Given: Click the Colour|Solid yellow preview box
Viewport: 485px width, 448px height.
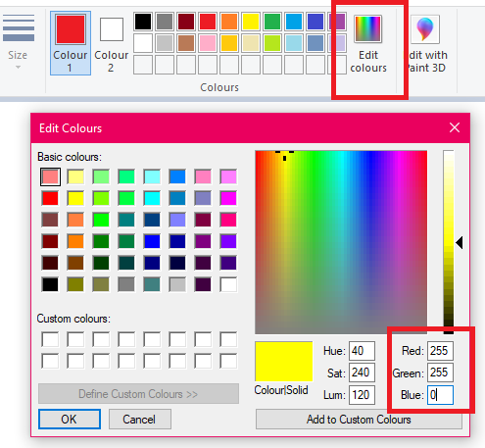Looking at the screenshot, I should [284, 362].
